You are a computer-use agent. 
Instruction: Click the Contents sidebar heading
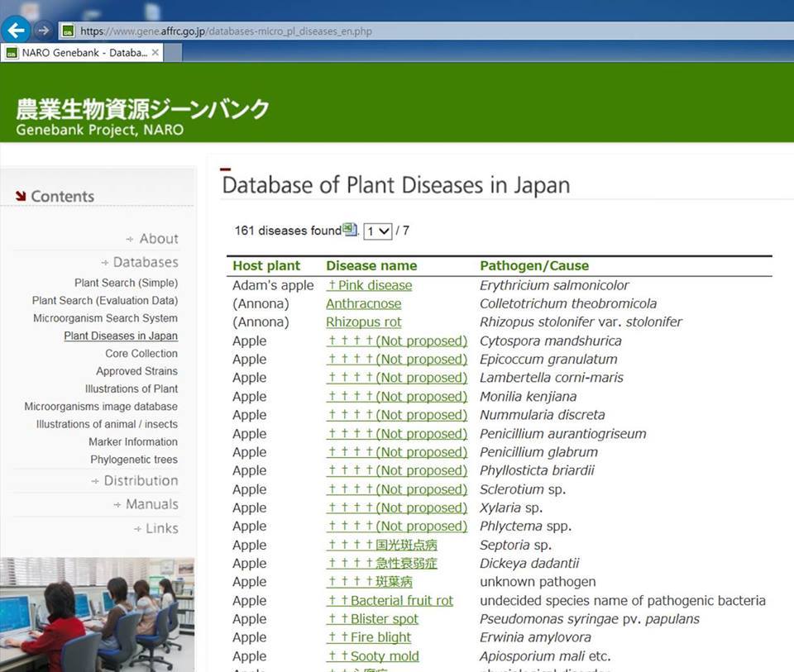pyautogui.click(x=62, y=197)
